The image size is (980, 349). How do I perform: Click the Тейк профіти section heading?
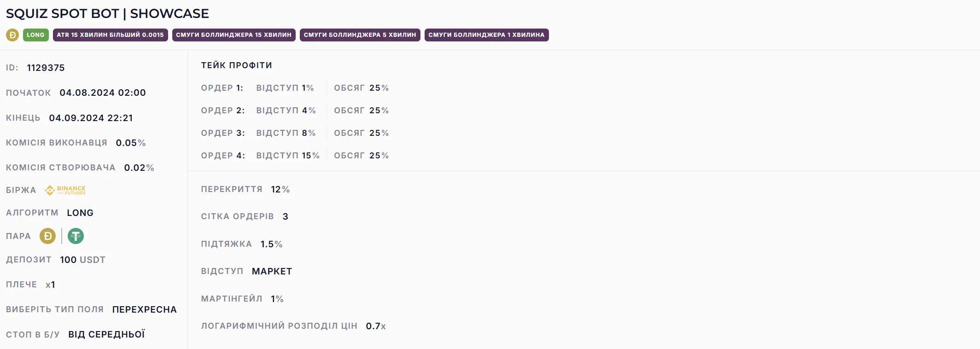(x=236, y=65)
